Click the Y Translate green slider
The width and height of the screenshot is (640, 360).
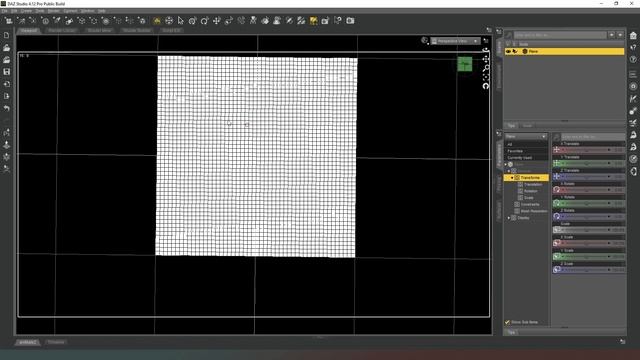589,163
